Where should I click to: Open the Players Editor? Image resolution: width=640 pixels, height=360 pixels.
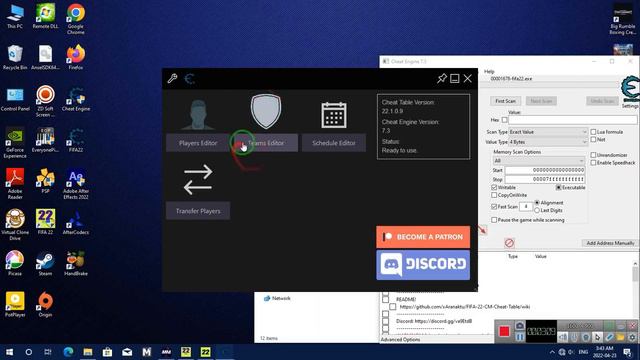pos(198,143)
